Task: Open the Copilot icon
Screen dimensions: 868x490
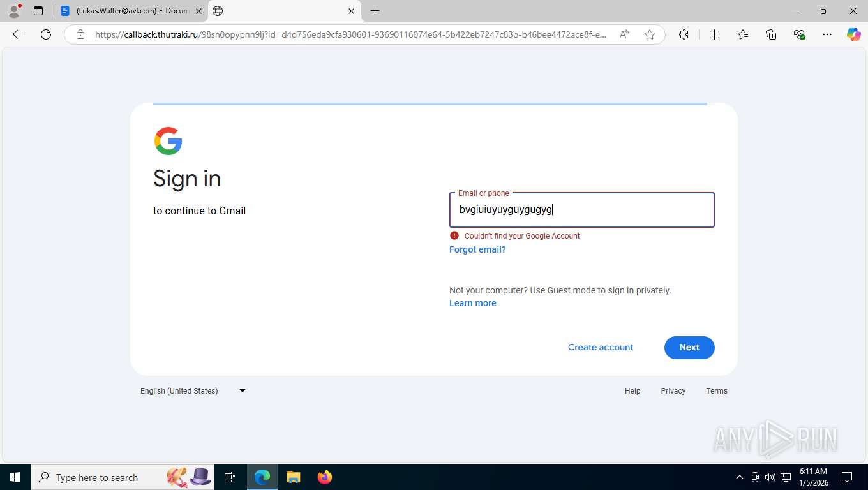Action: (854, 34)
